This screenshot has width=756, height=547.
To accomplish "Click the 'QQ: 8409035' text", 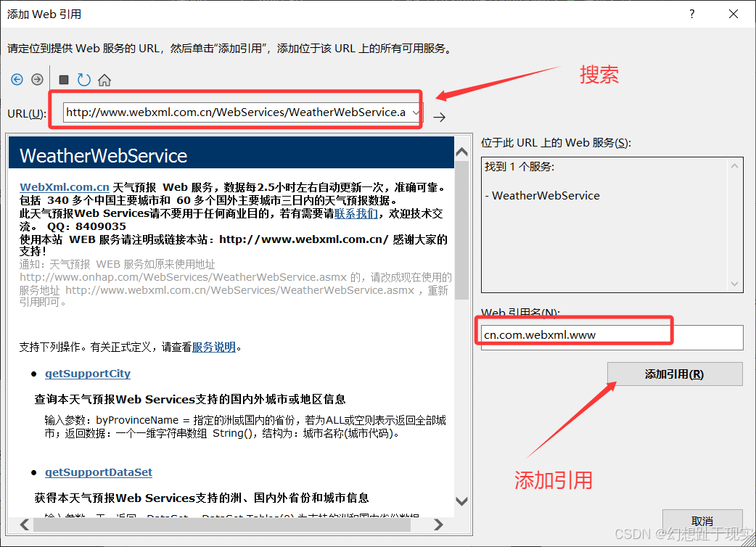I will coord(86,226).
